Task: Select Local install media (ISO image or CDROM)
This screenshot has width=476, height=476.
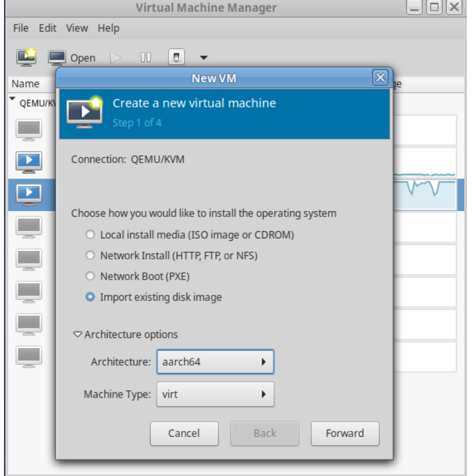Action: pyautogui.click(x=91, y=235)
